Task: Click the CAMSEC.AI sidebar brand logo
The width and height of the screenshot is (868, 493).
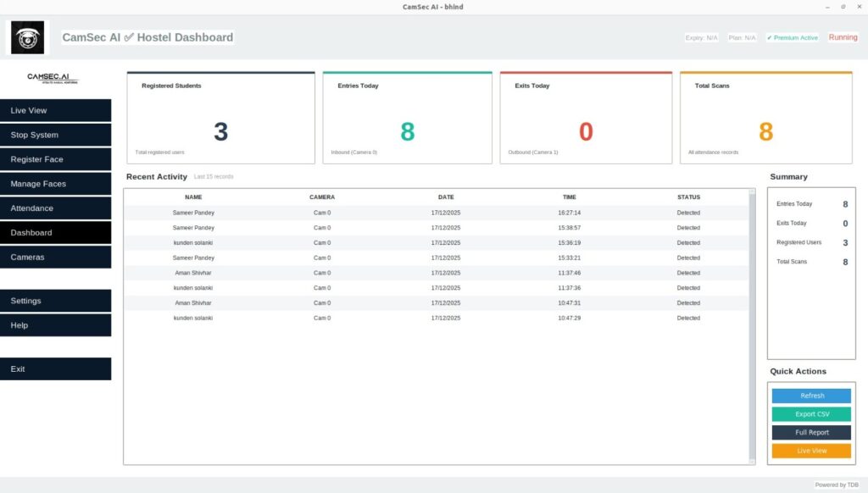Action: point(53,77)
